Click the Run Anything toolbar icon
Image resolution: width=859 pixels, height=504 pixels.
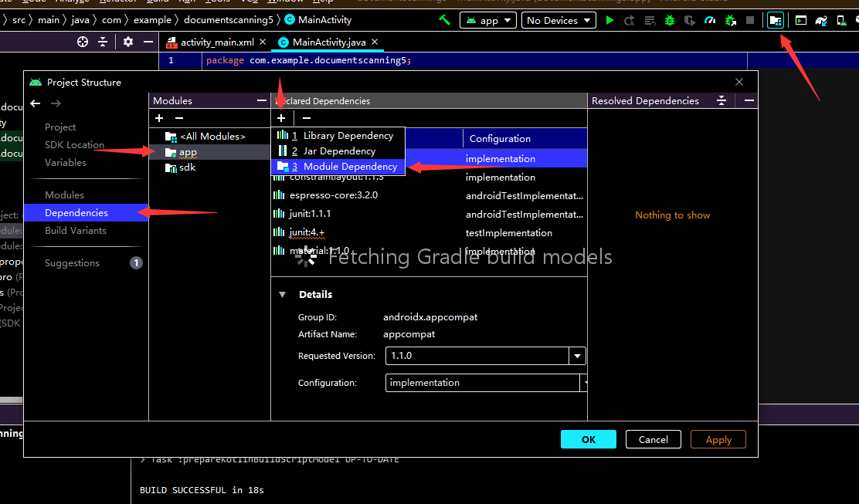[801, 20]
